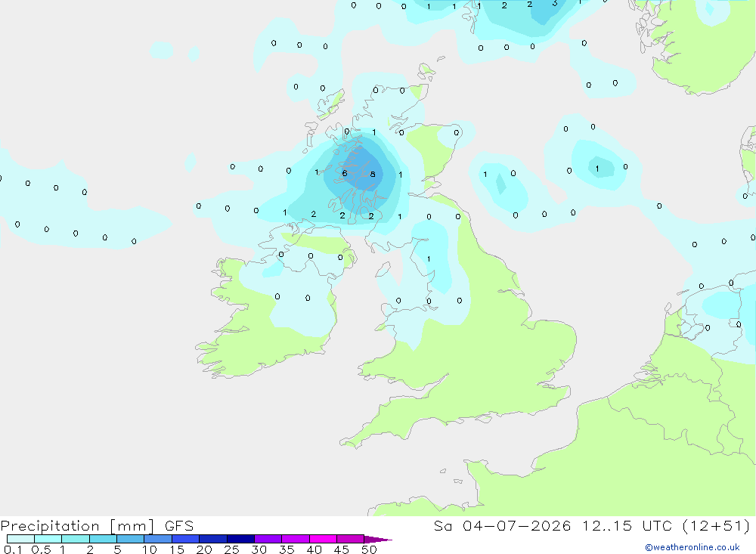Click the 30–35 mm violet legend swatch

pos(268,539)
